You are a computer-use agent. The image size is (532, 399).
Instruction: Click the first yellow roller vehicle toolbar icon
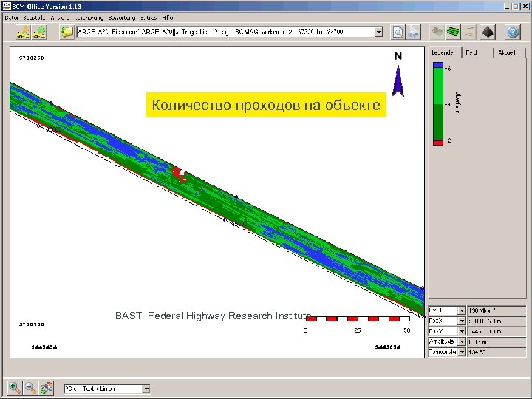23,33
